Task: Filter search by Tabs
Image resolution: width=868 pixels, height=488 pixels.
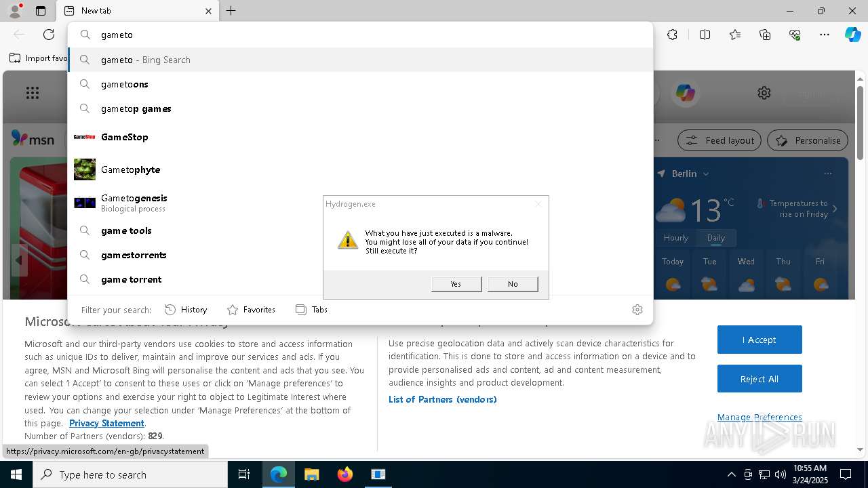Action: tap(311, 310)
